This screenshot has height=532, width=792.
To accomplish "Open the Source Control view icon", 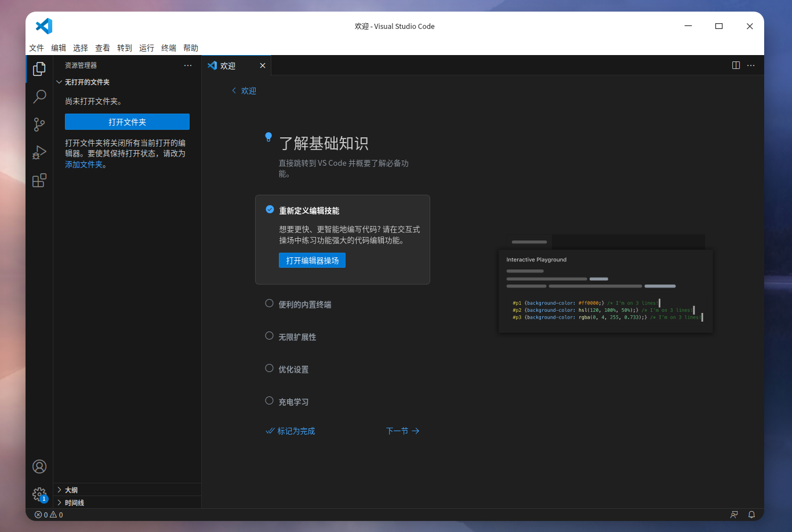I will 39,125.
